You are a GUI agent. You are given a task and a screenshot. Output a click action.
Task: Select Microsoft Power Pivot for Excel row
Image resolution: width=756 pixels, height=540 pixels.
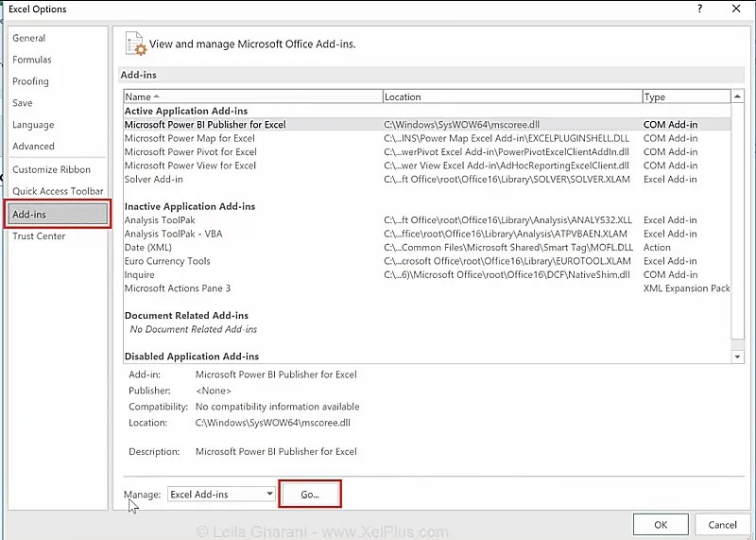(x=427, y=151)
